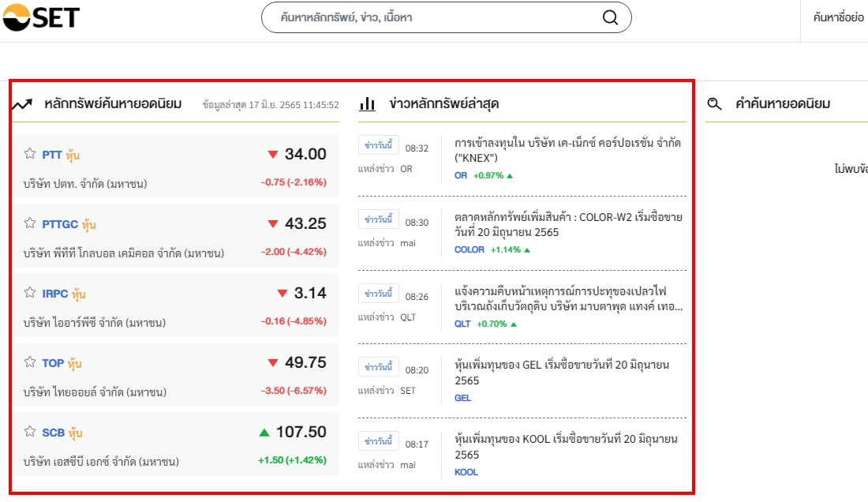Image resolution: width=868 pixels, height=502 pixels.
Task: Click the COLOR ticker under news
Action: [469, 249]
